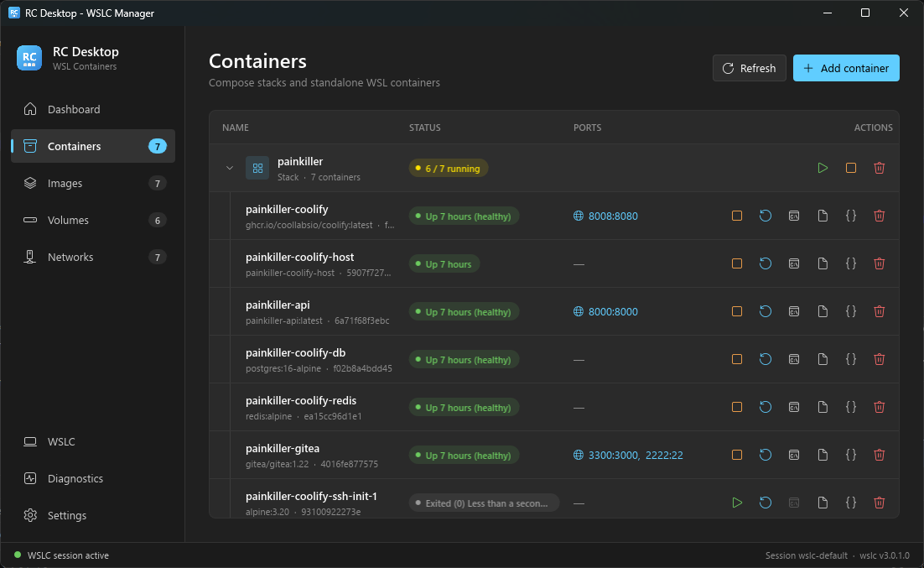The width and height of the screenshot is (924, 568).
Task: Click the WSLC session active indicator
Action: pyautogui.click(x=61, y=555)
